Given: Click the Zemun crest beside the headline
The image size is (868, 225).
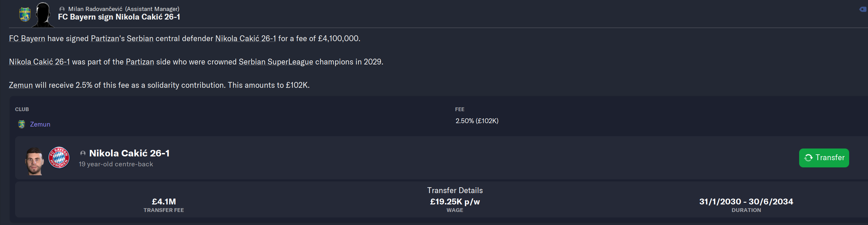Looking at the screenshot, I should coord(25,14).
